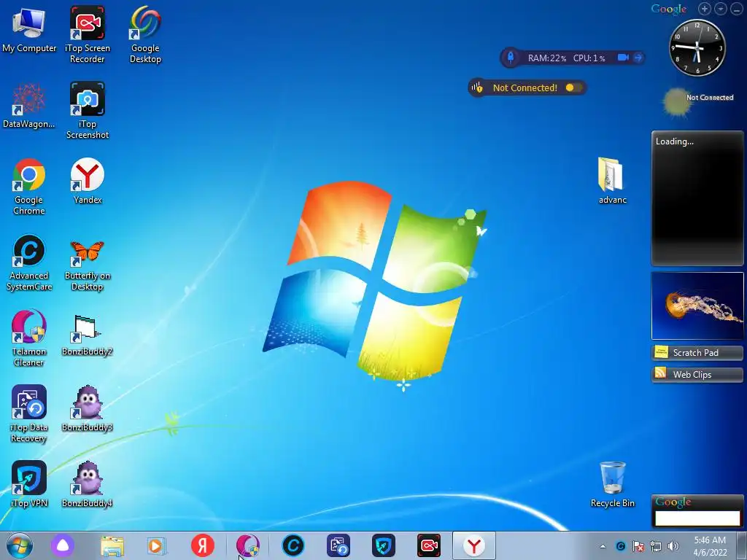The image size is (747, 560).
Task: Toggle the iTop VPN Not Connected switch
Action: tap(573, 87)
